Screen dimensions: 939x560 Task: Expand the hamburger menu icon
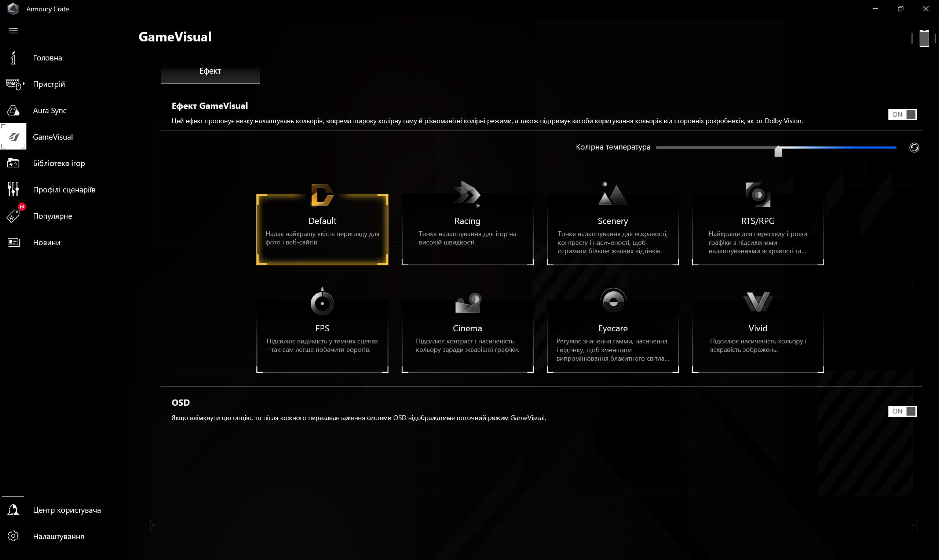pyautogui.click(x=13, y=31)
